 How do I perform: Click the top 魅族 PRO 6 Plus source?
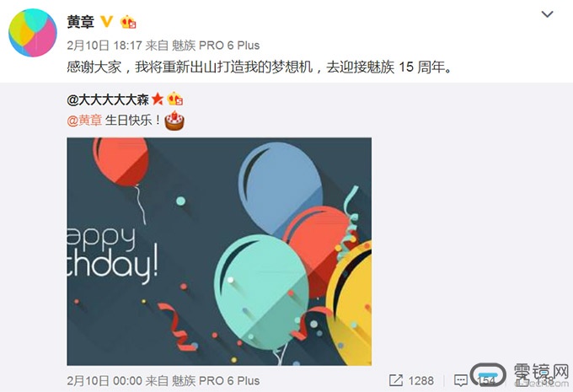click(x=216, y=46)
